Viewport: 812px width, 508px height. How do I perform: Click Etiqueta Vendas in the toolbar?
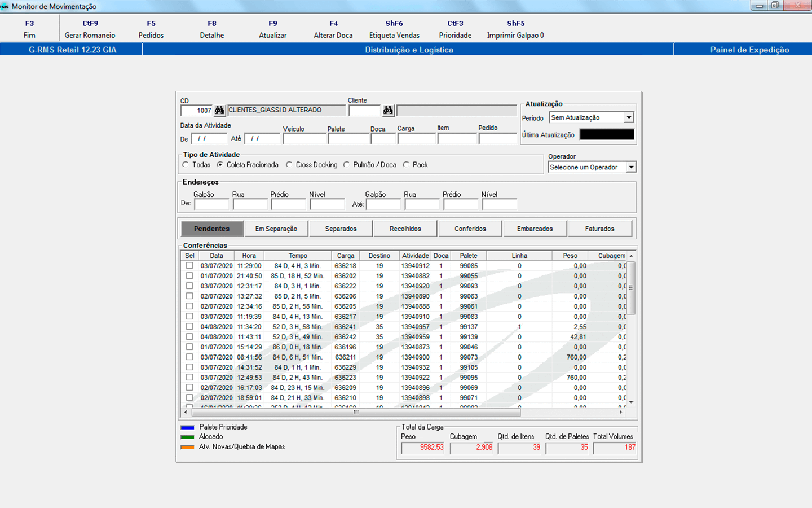[x=394, y=29]
